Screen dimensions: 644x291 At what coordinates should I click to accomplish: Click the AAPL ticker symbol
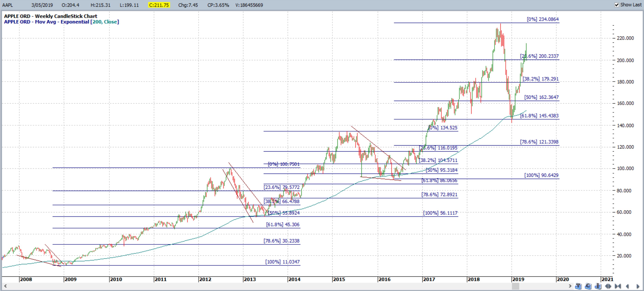pos(7,5)
